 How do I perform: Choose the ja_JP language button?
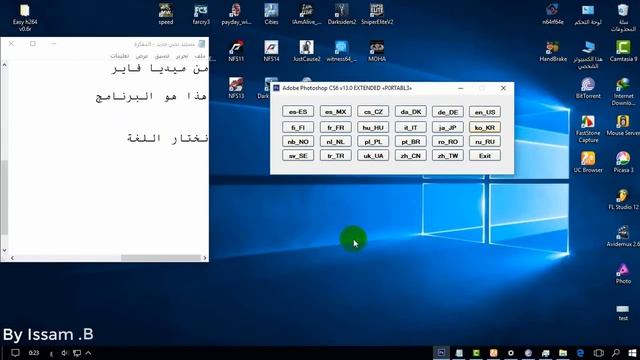coord(448,127)
